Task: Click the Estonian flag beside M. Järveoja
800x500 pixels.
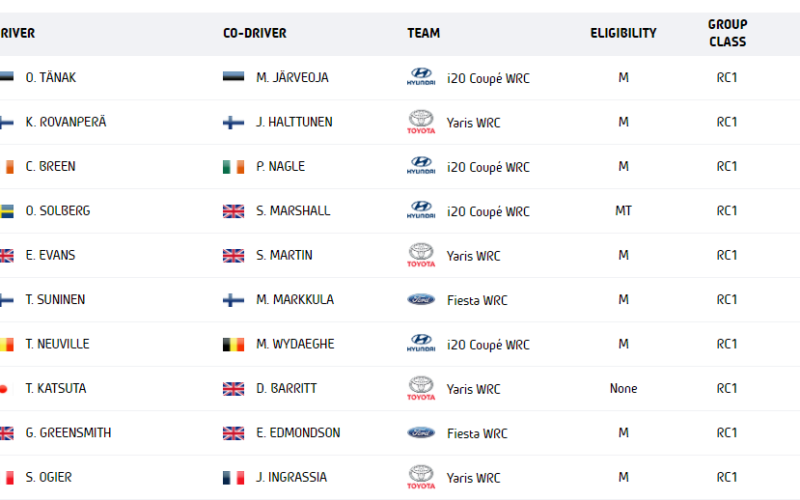Action: pyautogui.click(x=233, y=77)
